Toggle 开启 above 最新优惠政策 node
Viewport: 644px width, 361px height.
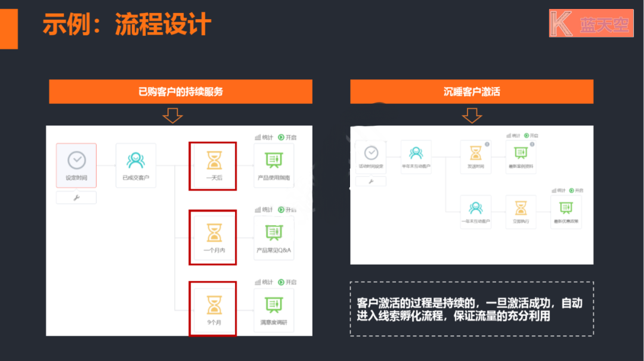pos(576,191)
